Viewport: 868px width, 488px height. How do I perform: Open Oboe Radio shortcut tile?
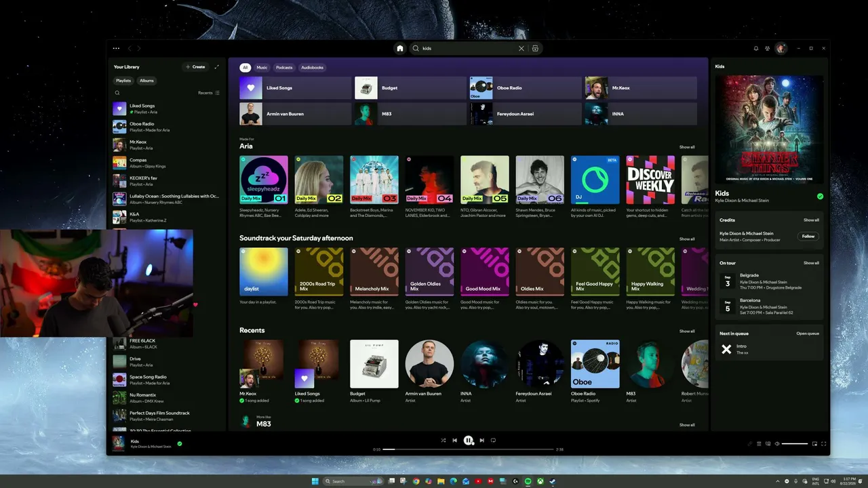point(526,88)
